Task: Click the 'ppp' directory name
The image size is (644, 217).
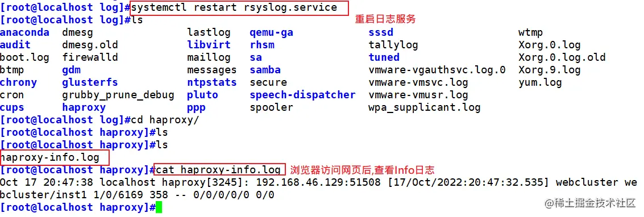Action: 196,108
